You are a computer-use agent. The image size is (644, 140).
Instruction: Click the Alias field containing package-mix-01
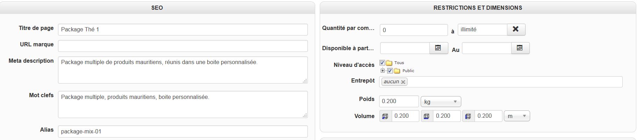(x=183, y=132)
